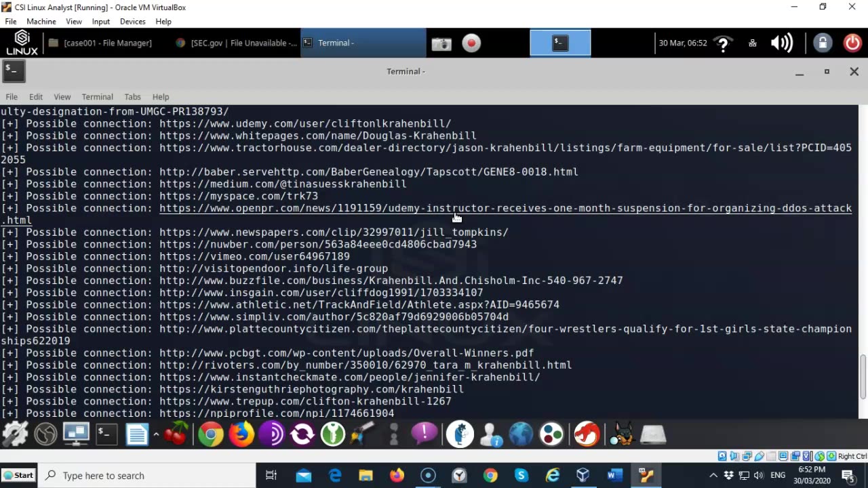Open the purple exclamation chat bubble dock icon
Screen dimensions: 868x488
(x=425, y=432)
